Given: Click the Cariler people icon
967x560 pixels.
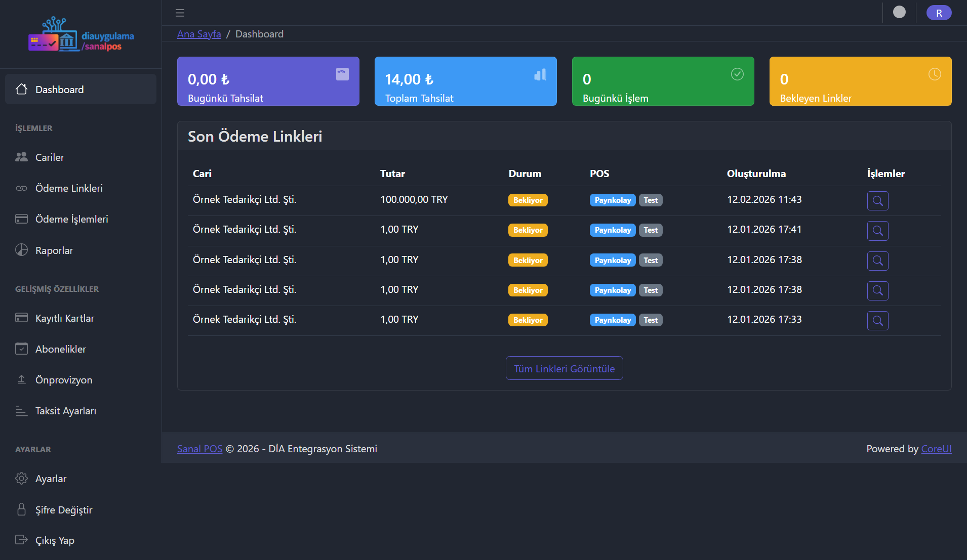Looking at the screenshot, I should pyautogui.click(x=21, y=157).
